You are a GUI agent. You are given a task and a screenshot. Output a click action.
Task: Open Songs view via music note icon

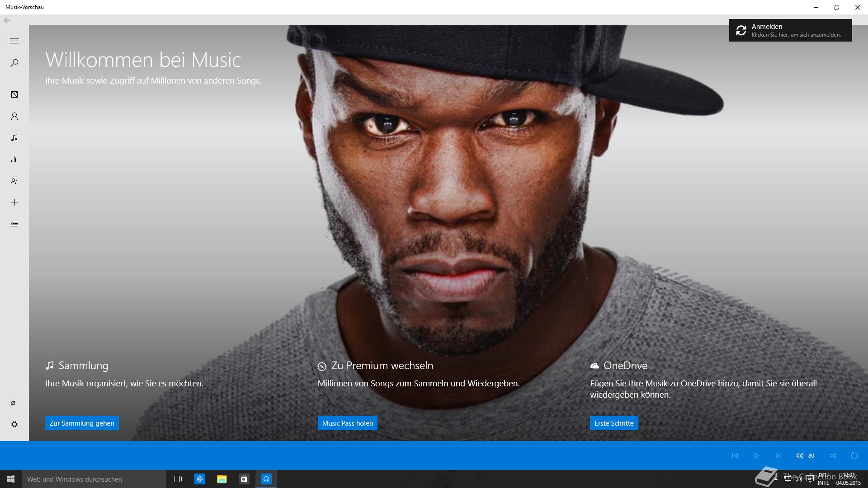14,137
